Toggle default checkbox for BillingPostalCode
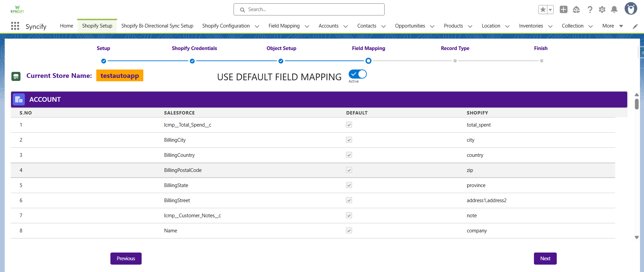The height and width of the screenshot is (272, 644). [x=349, y=170]
